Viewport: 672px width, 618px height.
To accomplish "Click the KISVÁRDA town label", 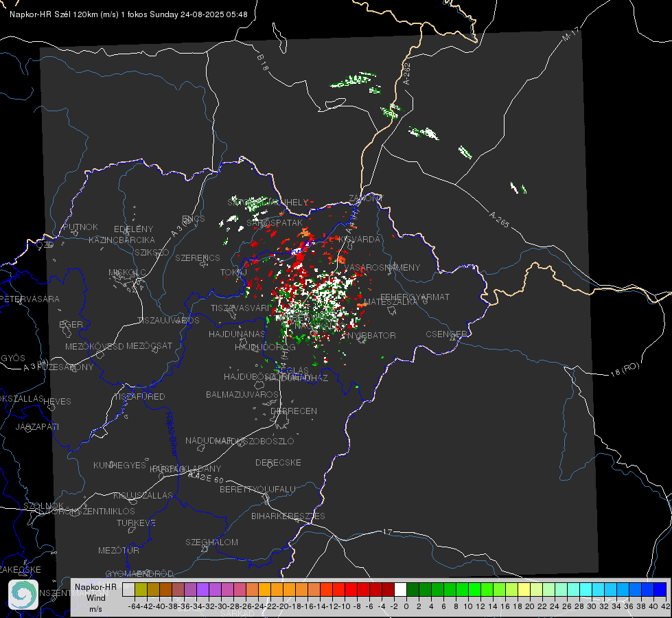I will coord(359,239).
